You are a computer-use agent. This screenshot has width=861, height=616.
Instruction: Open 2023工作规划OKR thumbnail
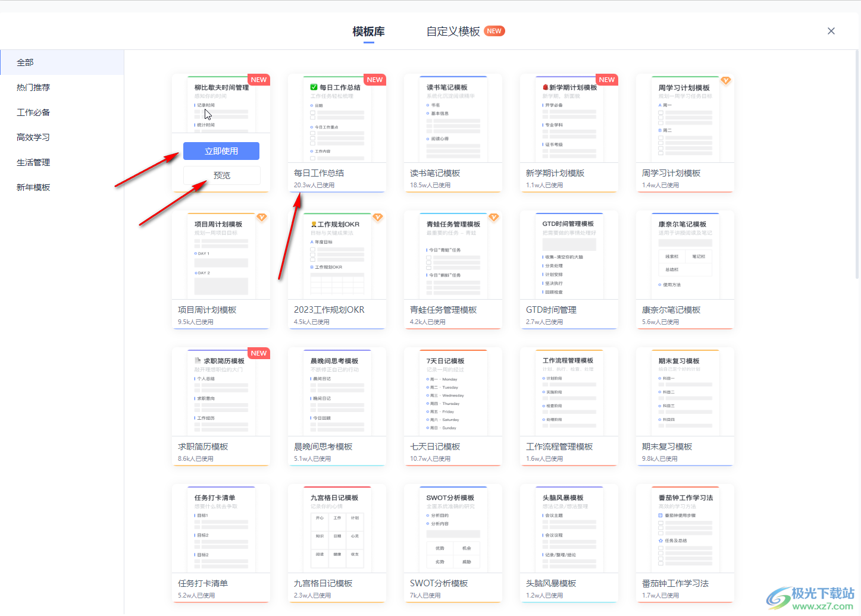337,255
